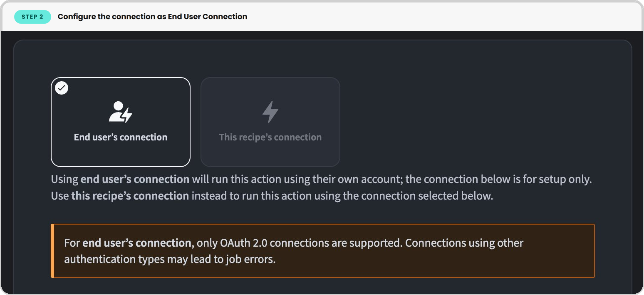Click bold "end user's connection" in the description paragraph
Screen dimensions: 644x295
coord(135,180)
